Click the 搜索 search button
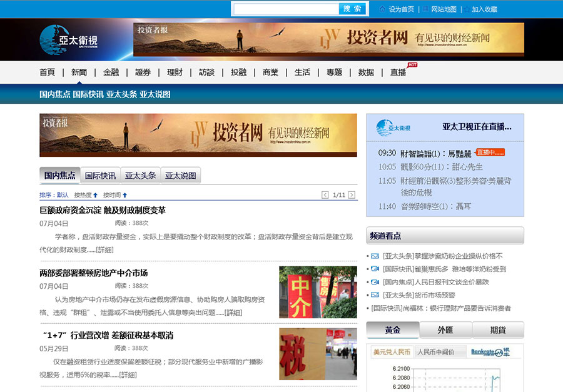Image resolution: width=563 pixels, height=392 pixels. pos(352,9)
